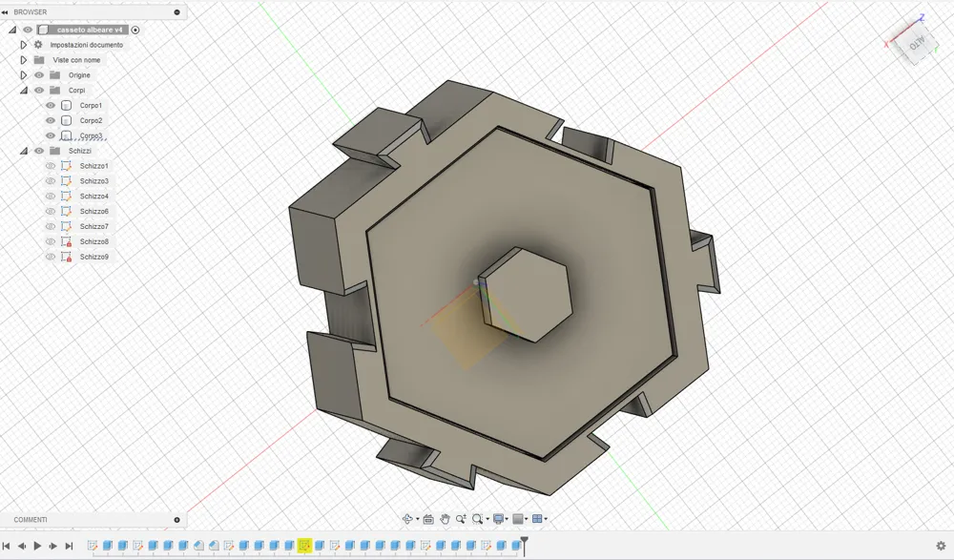Toggle visibility of the Origine folder
Viewport: 954px width, 560px height.
click(x=39, y=75)
